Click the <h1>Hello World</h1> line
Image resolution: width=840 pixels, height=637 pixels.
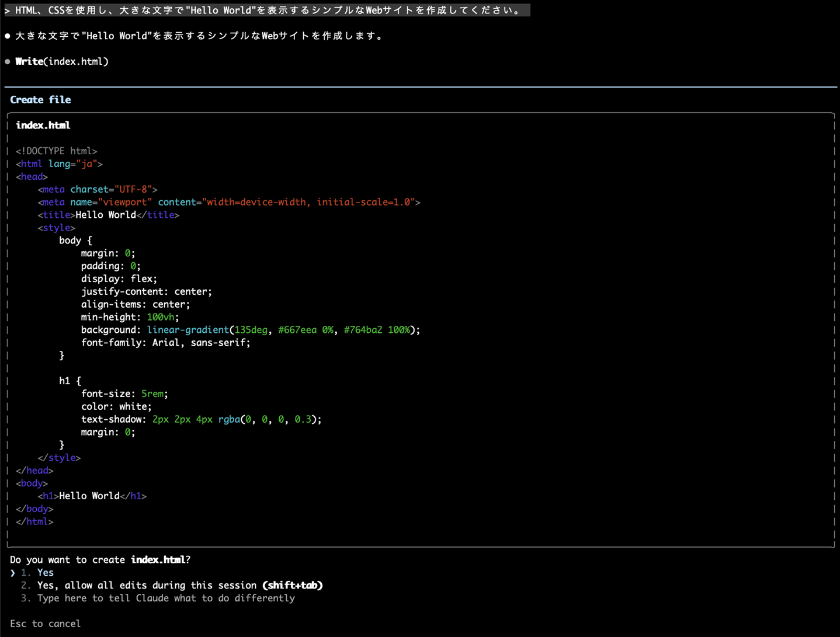[x=92, y=496]
